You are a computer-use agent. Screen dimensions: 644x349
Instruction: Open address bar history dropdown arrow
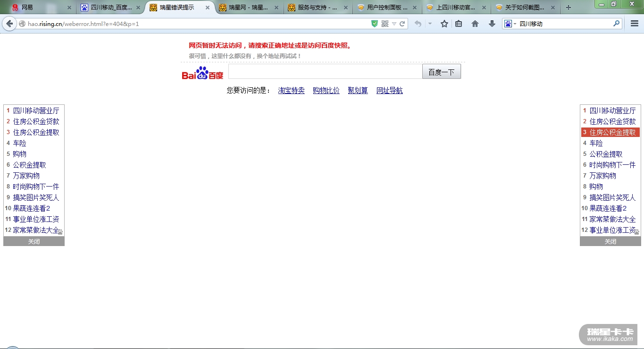coord(394,24)
